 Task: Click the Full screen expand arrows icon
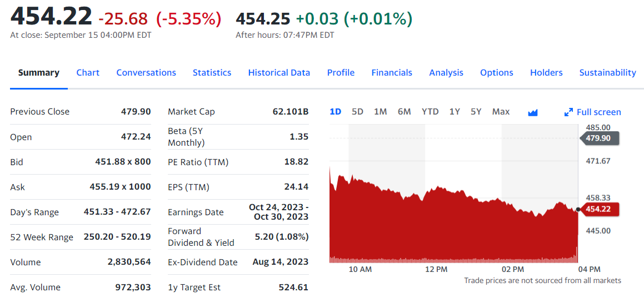pyautogui.click(x=568, y=112)
